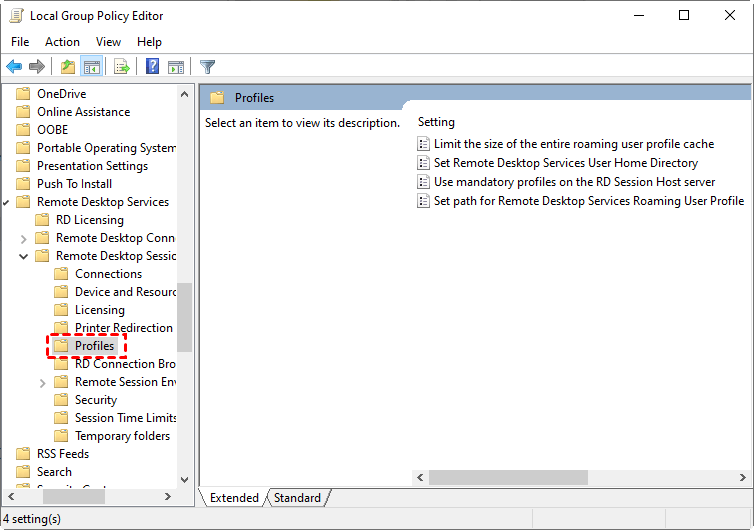Screen dimensions: 754x530
Task: Go up one level using folder icon
Action: [x=67, y=67]
